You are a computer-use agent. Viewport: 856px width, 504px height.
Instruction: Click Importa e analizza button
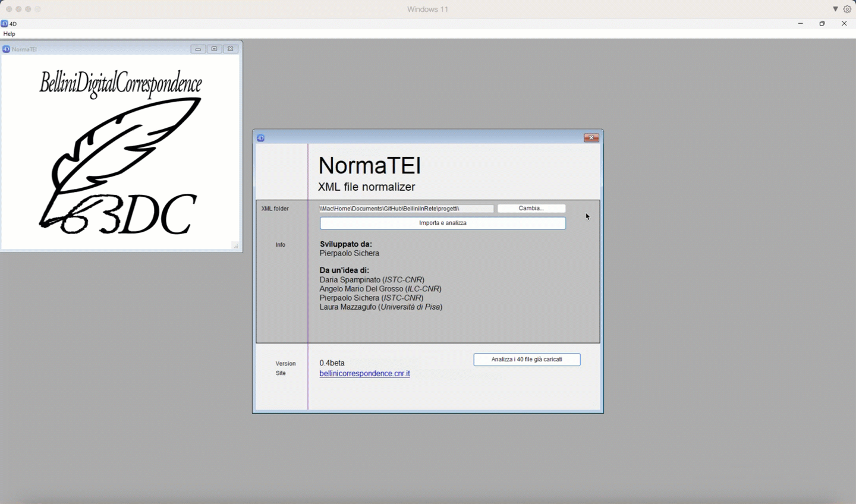point(443,223)
